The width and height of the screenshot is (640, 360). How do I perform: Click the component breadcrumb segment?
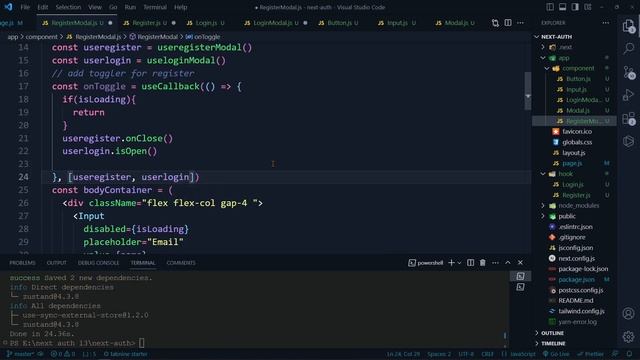pos(41,37)
